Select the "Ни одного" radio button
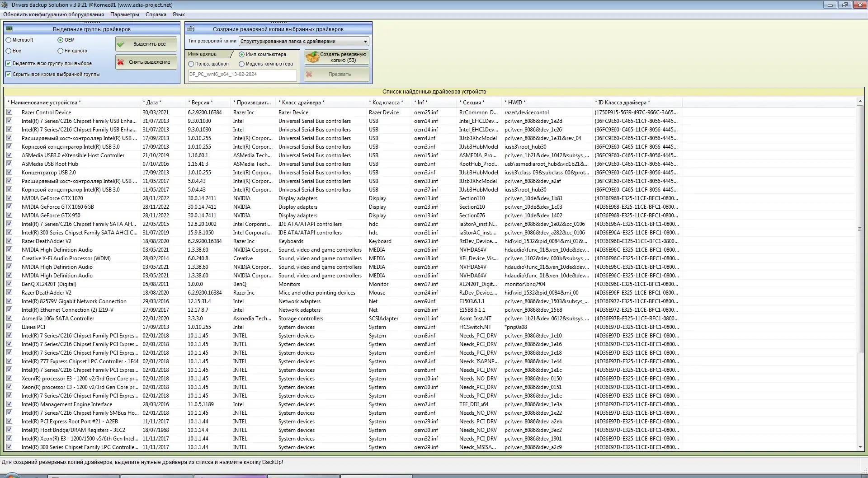Screen dimensions: 868x478 (60, 51)
